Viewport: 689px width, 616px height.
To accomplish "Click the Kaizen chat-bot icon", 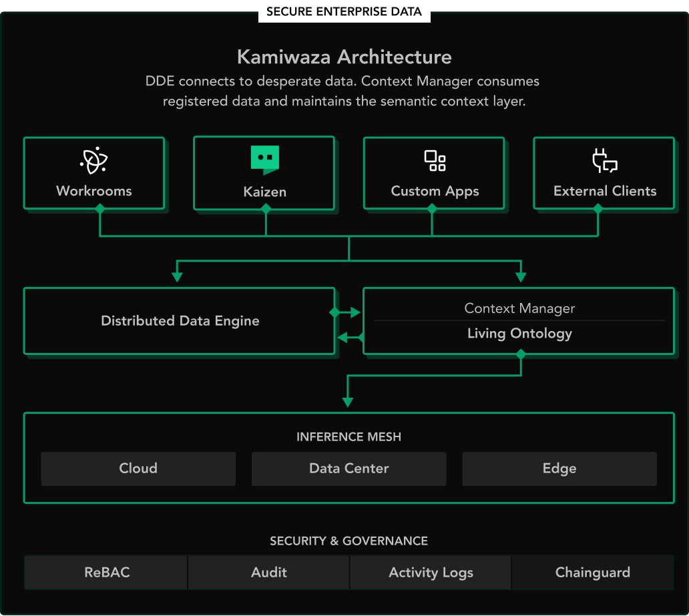I will coord(265,160).
